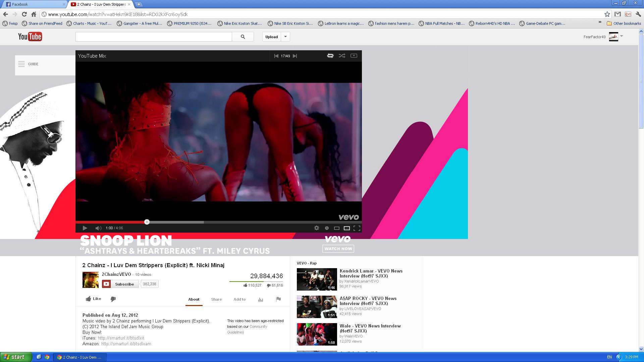Click the Watch Later clock icon
The width and height of the screenshot is (644, 362).
click(327, 228)
